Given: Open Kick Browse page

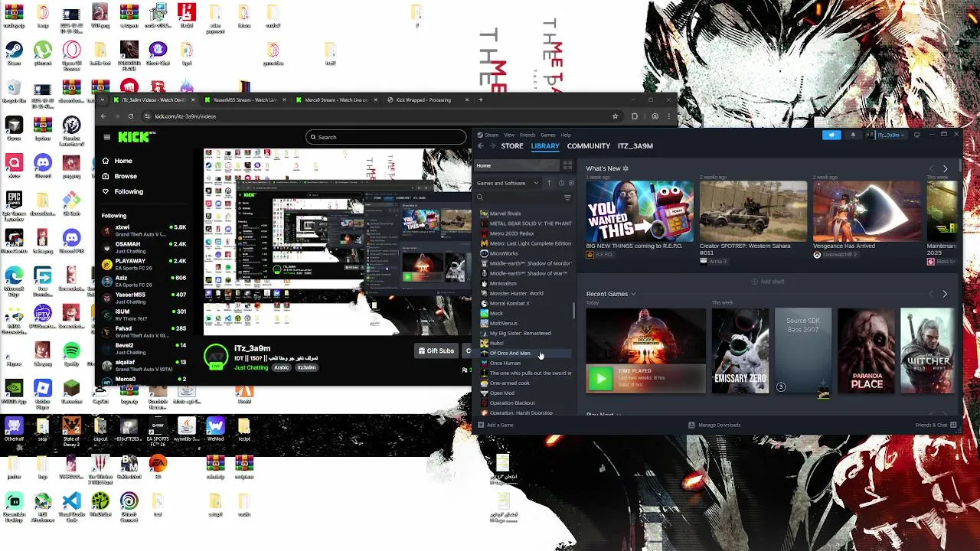Looking at the screenshot, I should click(126, 176).
